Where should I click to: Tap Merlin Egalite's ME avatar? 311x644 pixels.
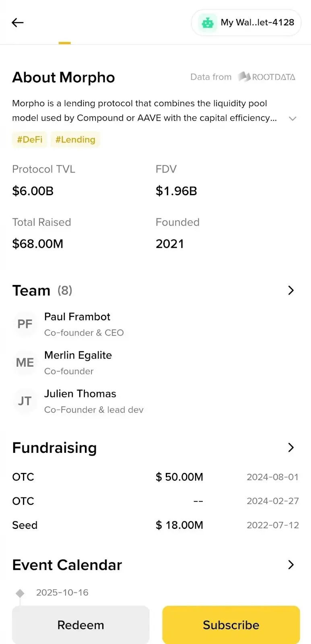click(25, 363)
